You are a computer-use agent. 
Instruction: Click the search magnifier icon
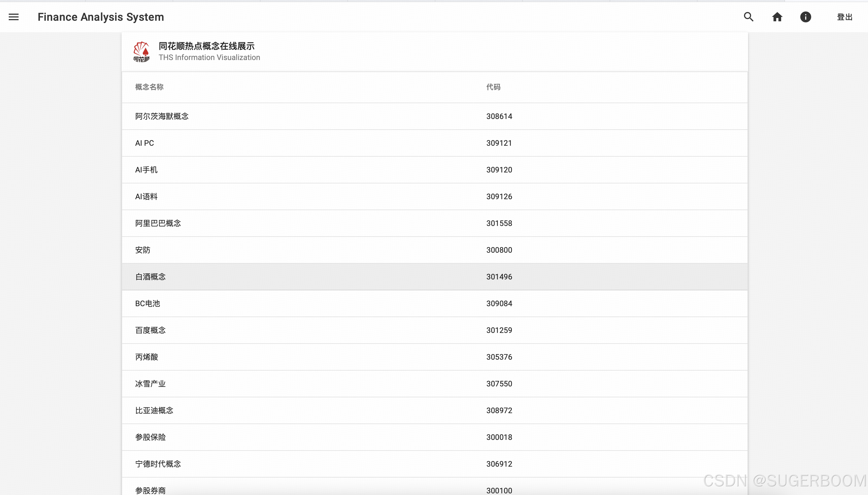coord(748,17)
